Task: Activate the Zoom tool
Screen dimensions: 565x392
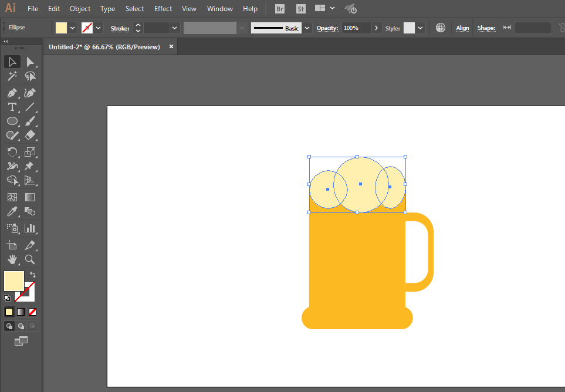Action: (x=30, y=259)
